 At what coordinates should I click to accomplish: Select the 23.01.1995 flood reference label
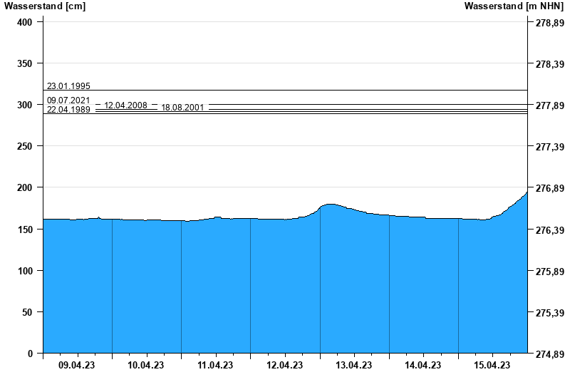point(68,86)
